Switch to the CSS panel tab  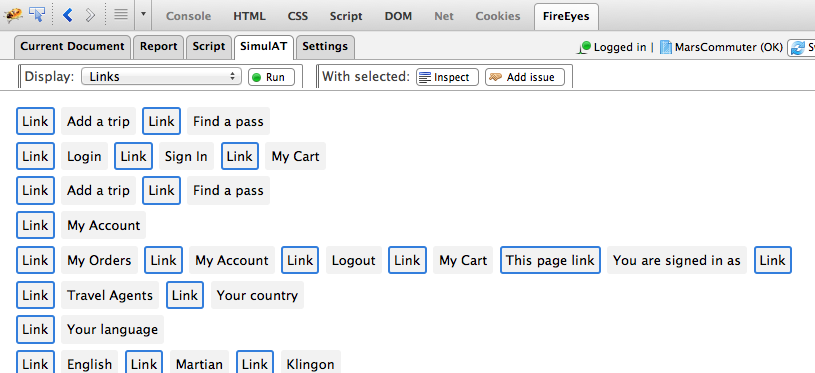(x=298, y=16)
